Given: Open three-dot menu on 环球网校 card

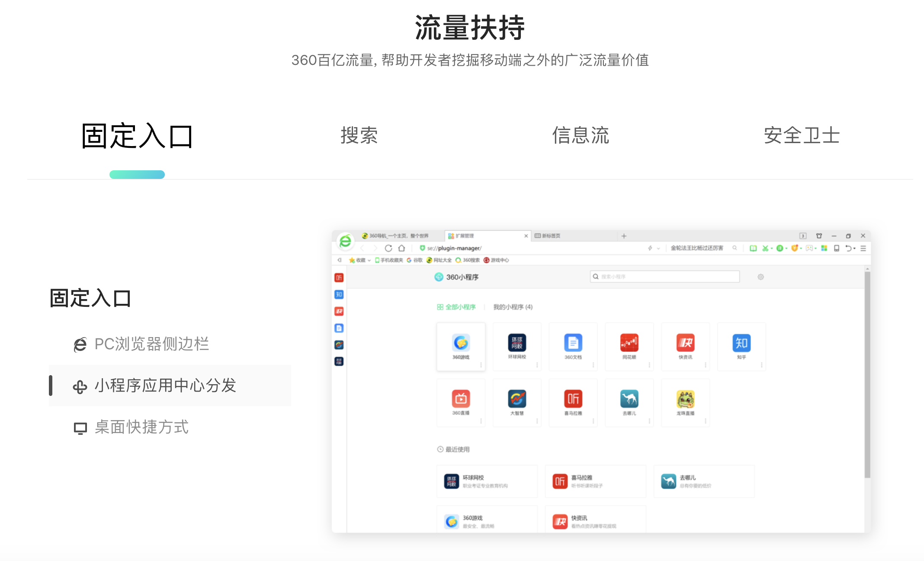Looking at the screenshot, I should [x=537, y=365].
